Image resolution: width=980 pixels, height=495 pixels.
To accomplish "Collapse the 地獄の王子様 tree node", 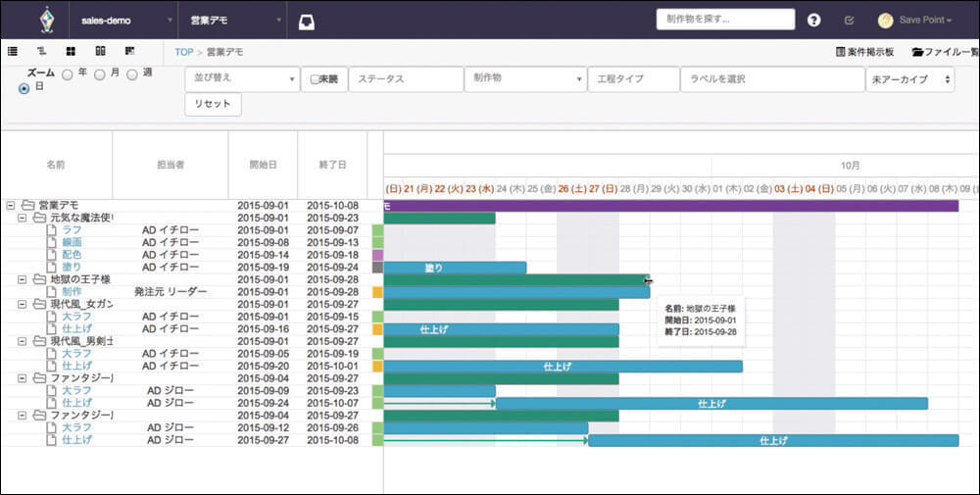I will (x=22, y=279).
